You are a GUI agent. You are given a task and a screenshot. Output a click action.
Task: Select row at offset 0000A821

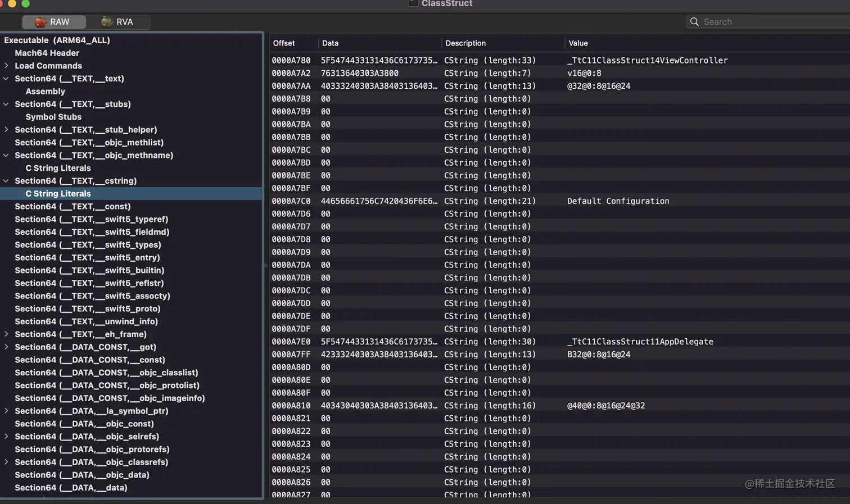click(559, 419)
